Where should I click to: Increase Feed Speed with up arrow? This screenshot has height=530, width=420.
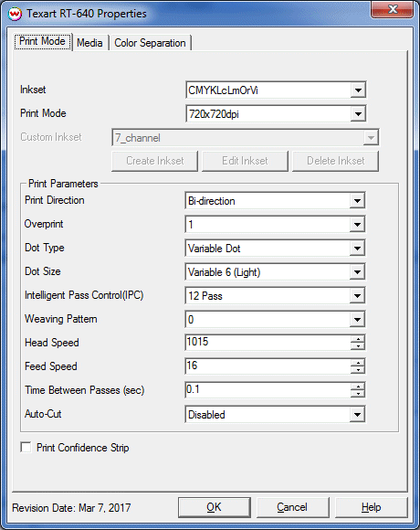click(358, 363)
